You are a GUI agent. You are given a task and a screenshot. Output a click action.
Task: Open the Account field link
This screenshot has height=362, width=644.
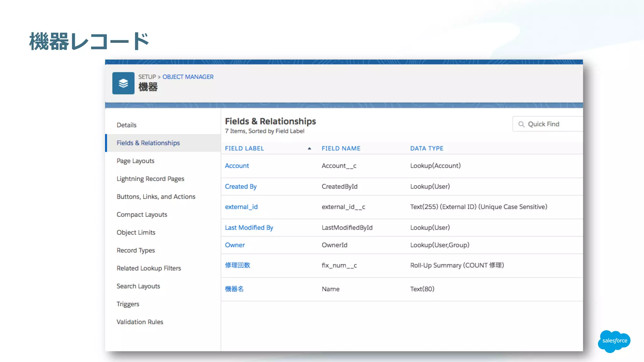click(x=237, y=166)
